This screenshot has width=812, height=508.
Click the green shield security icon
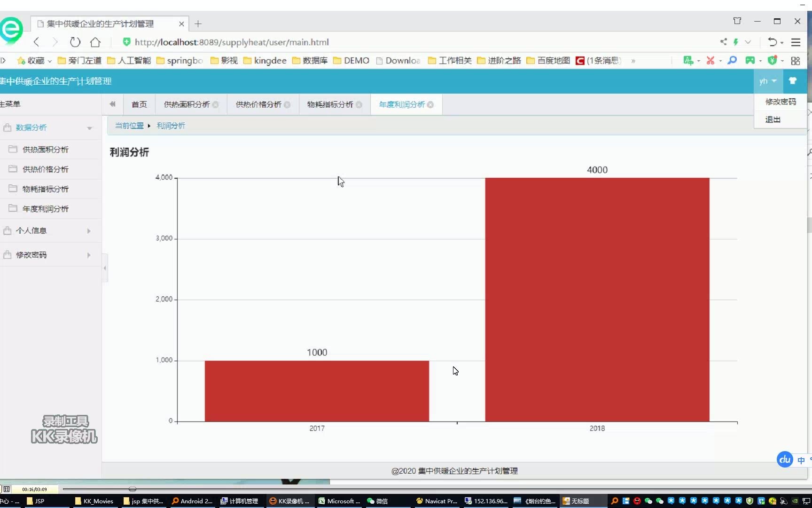pyautogui.click(x=772, y=60)
